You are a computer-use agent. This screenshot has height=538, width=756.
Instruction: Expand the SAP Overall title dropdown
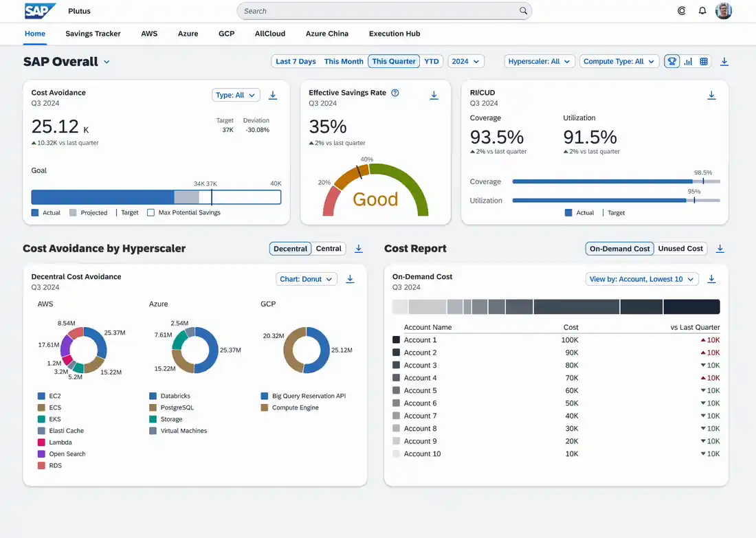tap(107, 62)
